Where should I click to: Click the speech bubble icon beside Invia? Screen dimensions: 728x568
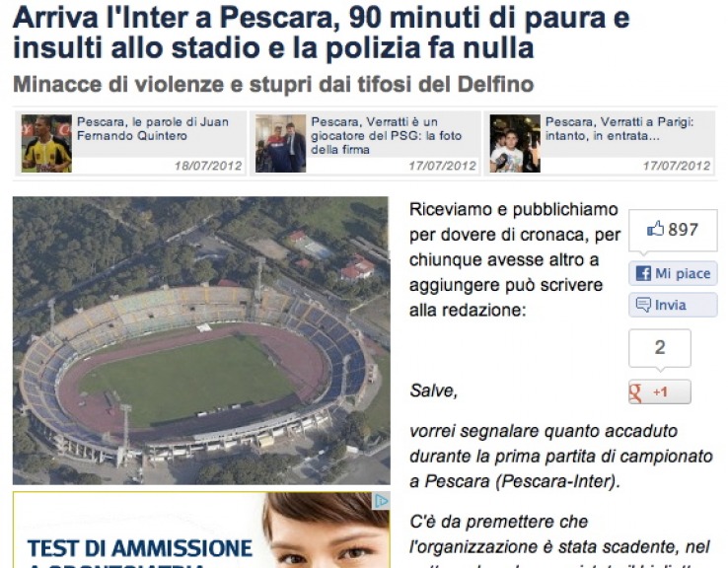[643, 305]
